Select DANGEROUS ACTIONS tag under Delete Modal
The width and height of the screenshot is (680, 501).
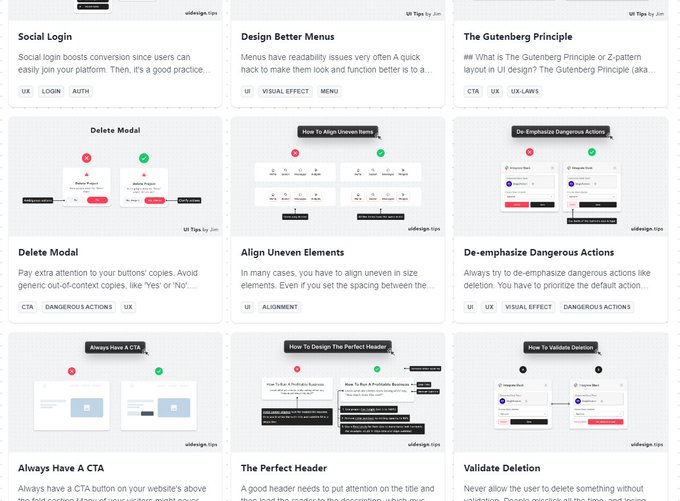coord(78,307)
